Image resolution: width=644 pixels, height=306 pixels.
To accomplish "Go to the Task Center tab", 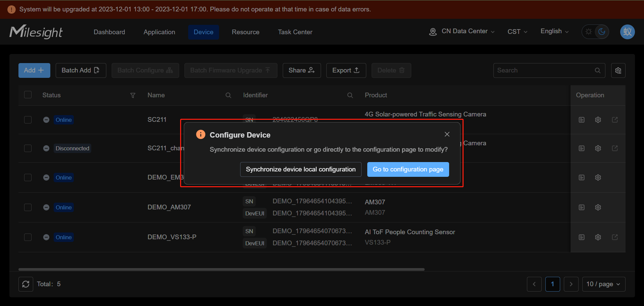I will [x=295, y=32].
